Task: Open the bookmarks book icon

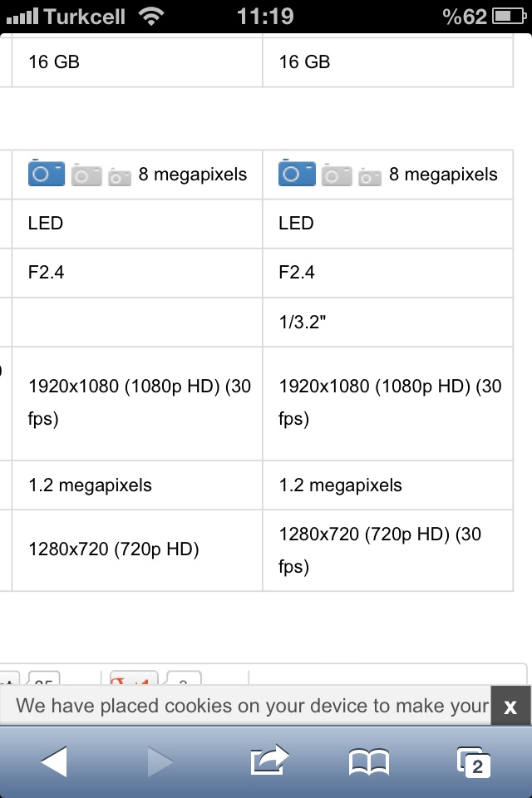Action: [369, 762]
